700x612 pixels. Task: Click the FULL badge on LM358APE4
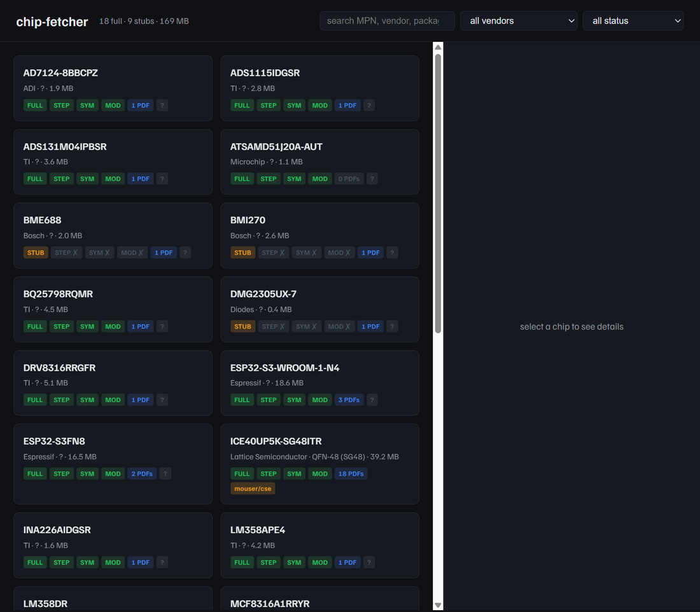tap(242, 562)
